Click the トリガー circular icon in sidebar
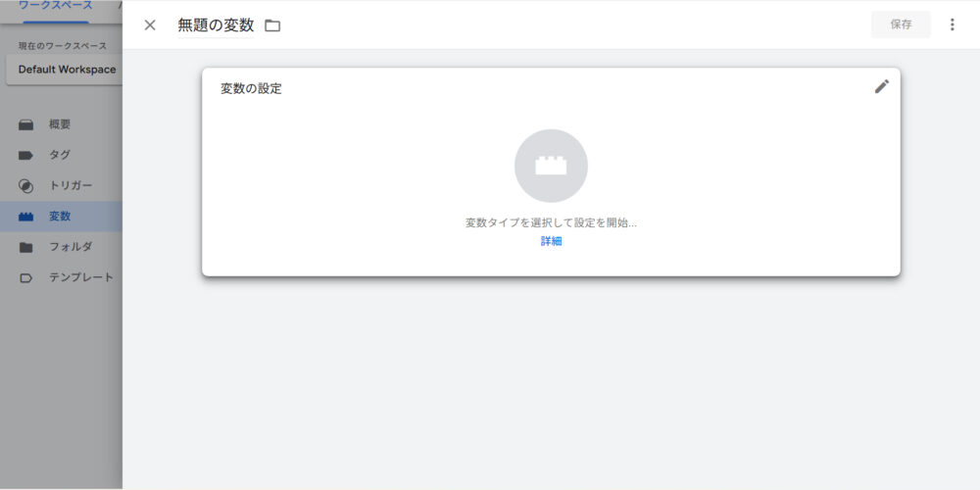The image size is (980, 490). coord(26,186)
